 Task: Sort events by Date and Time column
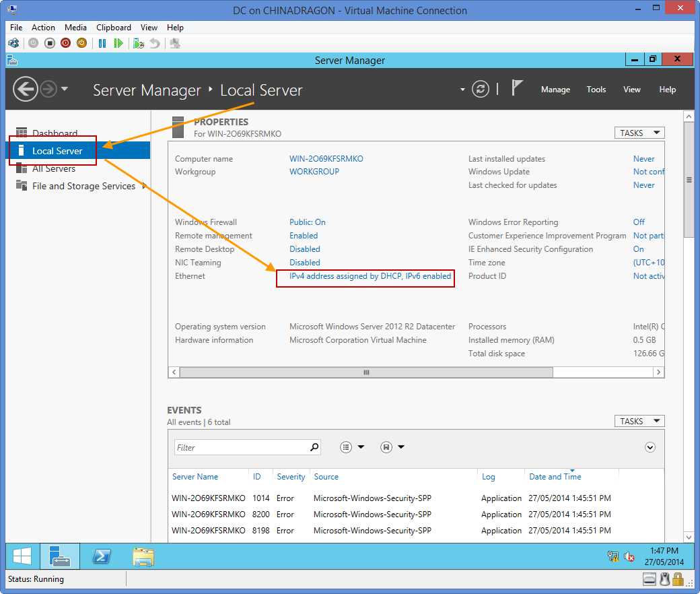[555, 477]
